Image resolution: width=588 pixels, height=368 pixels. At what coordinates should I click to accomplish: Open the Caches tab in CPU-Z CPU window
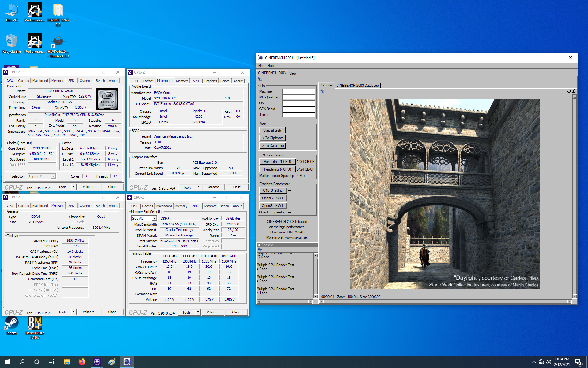click(24, 81)
